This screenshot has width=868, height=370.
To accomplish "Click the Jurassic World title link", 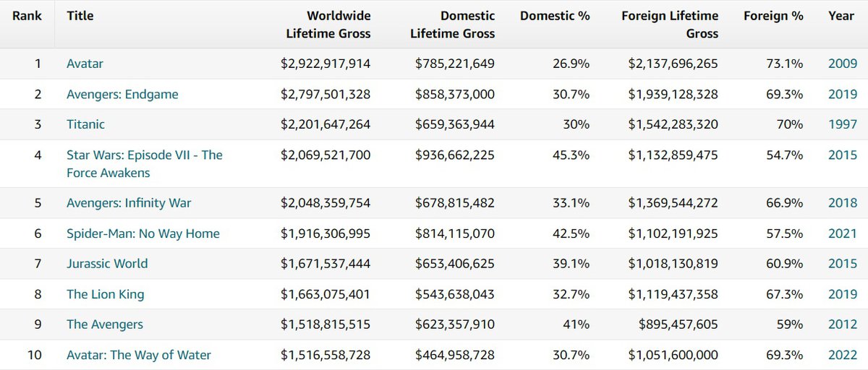I will (x=107, y=264).
